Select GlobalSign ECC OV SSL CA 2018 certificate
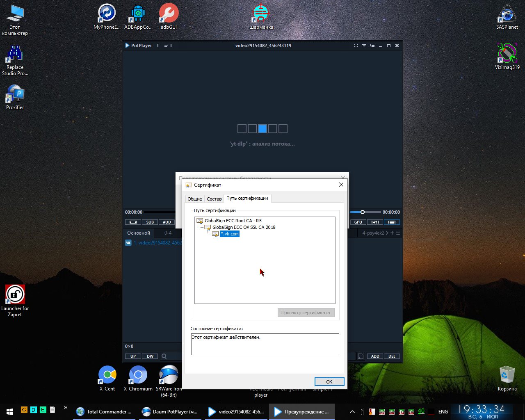Viewport: 525px width, 420px height. click(x=244, y=227)
